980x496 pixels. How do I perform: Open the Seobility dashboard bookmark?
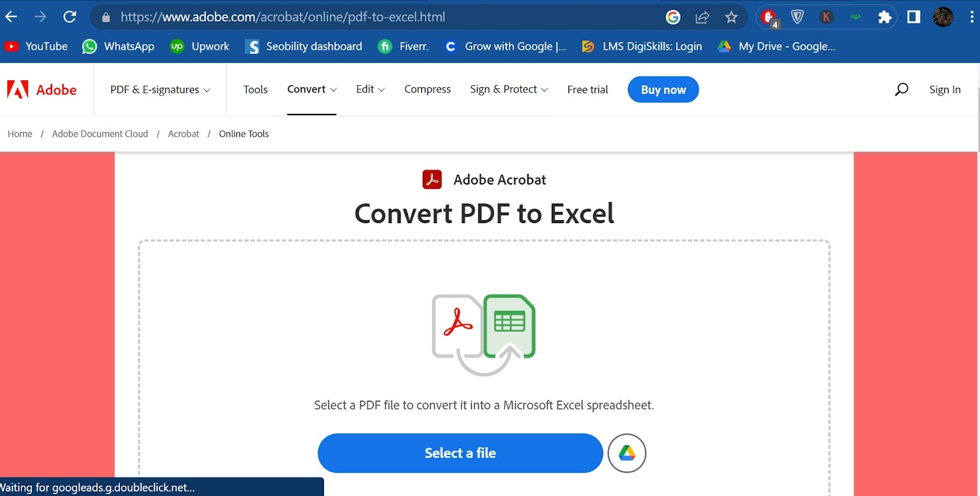[x=304, y=47]
